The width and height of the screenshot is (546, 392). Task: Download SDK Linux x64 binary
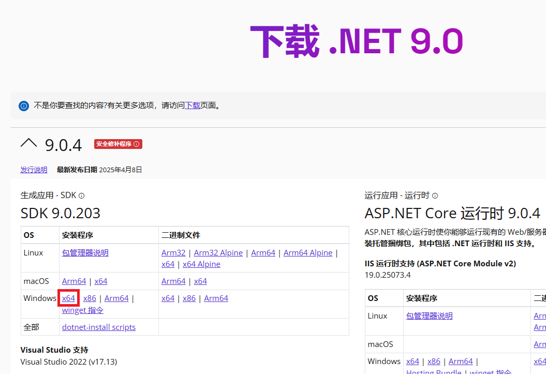click(168, 264)
